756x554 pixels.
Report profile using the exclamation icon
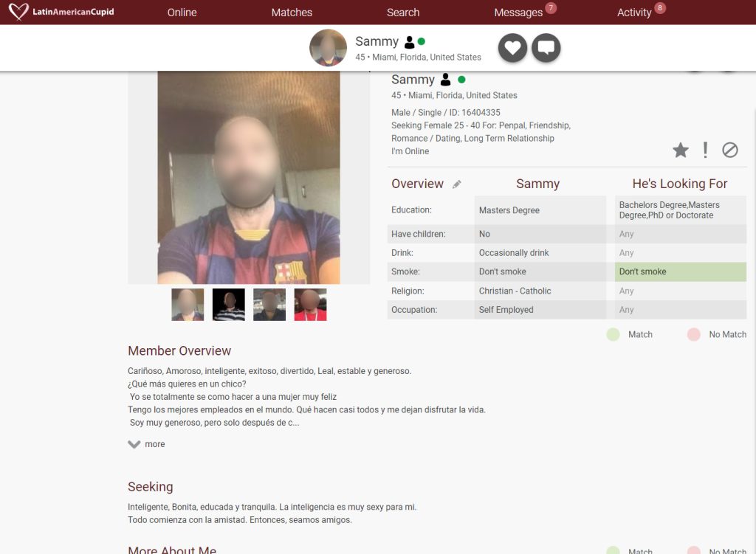click(705, 150)
